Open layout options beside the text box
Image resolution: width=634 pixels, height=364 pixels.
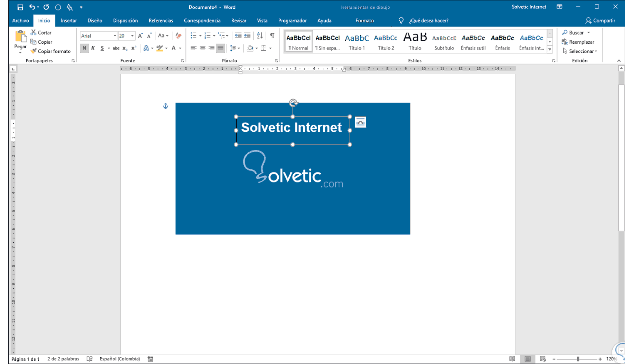point(361,123)
